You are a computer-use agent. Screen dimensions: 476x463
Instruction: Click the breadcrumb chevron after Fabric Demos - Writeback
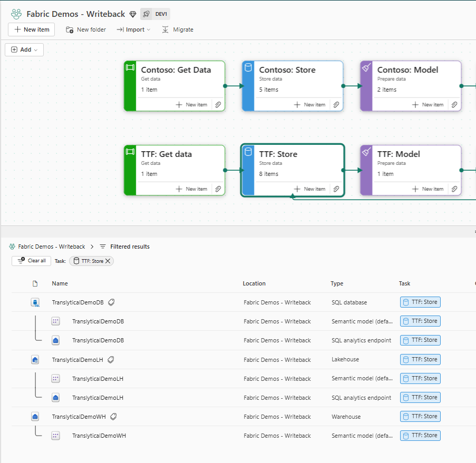[92, 247]
